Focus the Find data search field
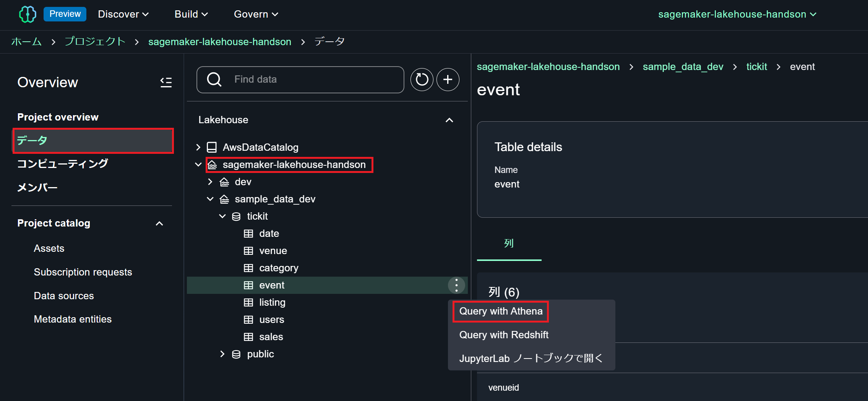The height and width of the screenshot is (401, 868). coord(300,80)
